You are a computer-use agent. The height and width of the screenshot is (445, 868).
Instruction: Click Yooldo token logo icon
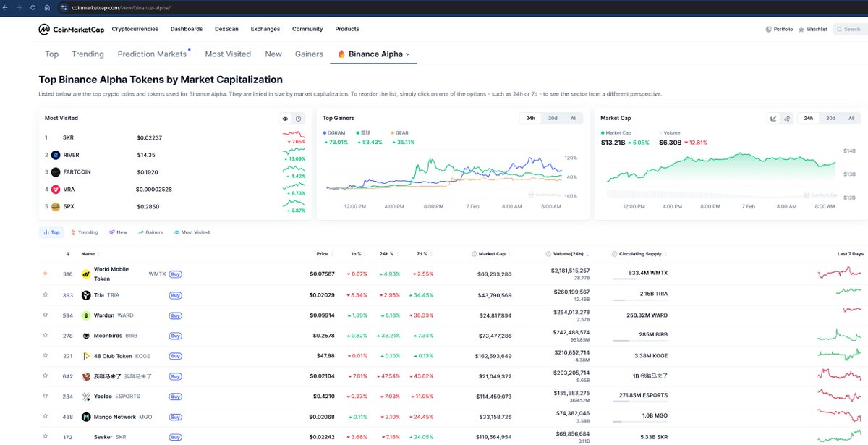[86, 397]
